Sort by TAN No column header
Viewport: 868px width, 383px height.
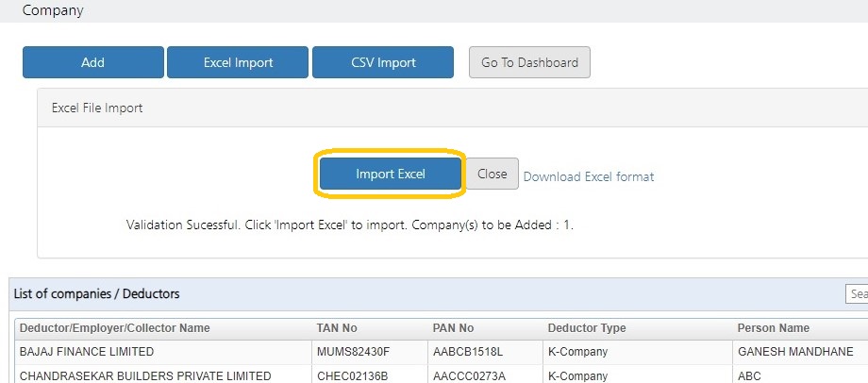tap(337, 328)
